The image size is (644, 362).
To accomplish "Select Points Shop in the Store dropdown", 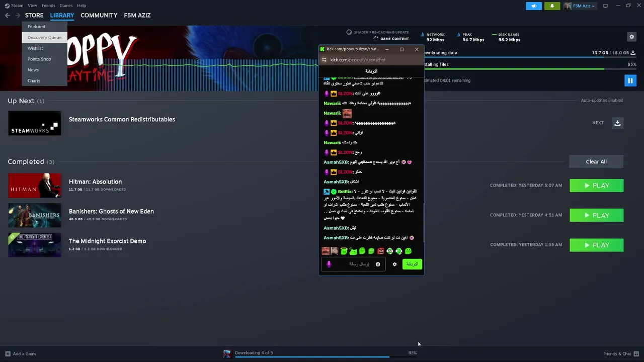I will pyautogui.click(x=44, y=59).
